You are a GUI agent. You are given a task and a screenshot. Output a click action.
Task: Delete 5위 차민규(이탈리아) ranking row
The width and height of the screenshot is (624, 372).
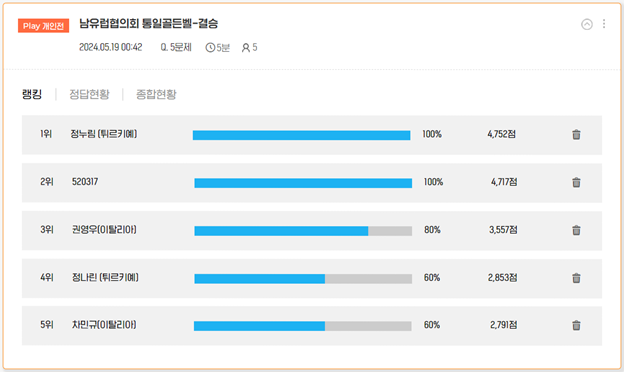coord(576,325)
